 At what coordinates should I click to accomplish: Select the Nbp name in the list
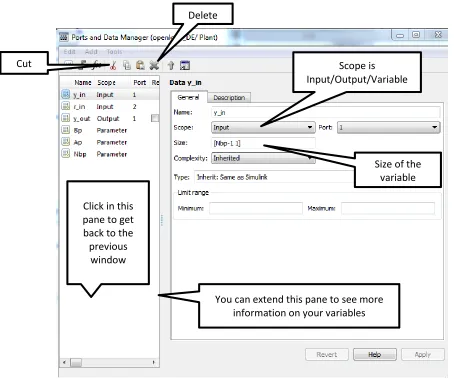point(80,154)
